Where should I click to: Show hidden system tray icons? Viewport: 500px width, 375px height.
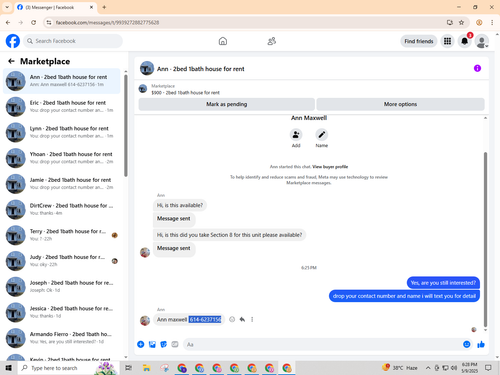(428, 368)
